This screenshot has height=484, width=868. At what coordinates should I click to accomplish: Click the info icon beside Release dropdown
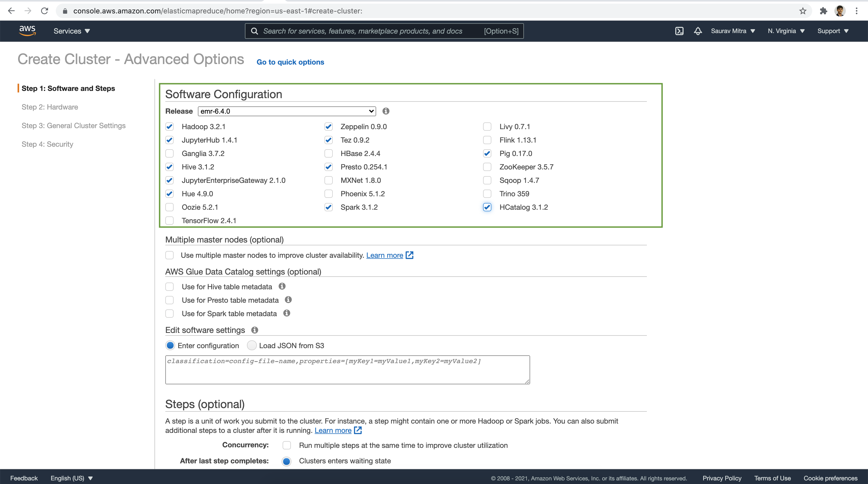tap(386, 111)
